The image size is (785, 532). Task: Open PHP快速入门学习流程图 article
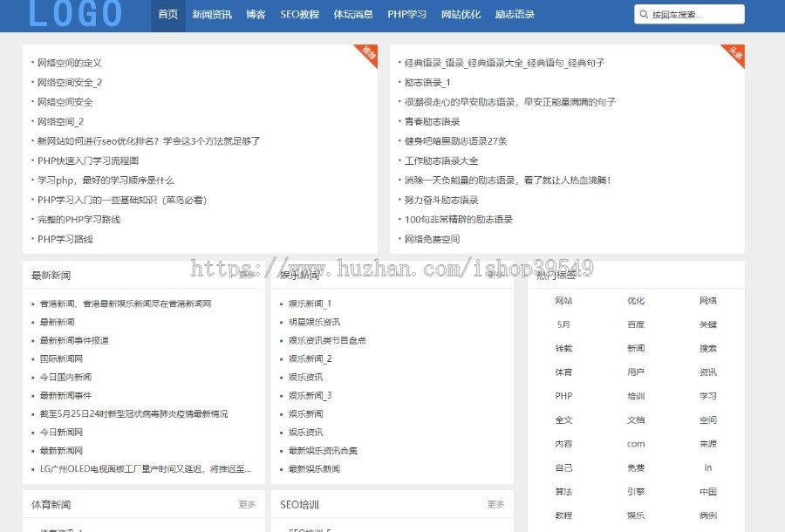coord(88,160)
